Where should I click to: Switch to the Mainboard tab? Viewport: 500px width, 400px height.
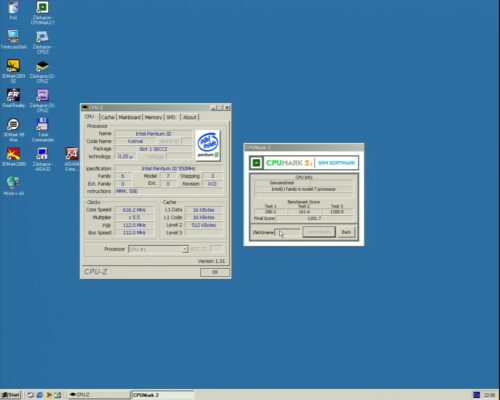click(x=130, y=117)
